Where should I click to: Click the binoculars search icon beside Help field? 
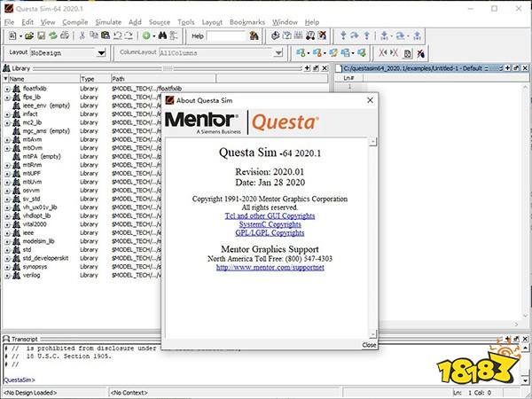254,35
